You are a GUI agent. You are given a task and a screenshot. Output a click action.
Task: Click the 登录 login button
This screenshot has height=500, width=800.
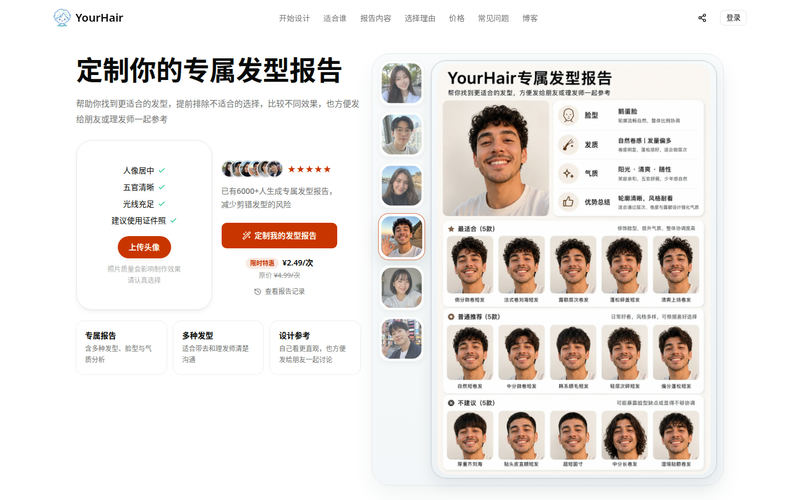733,18
